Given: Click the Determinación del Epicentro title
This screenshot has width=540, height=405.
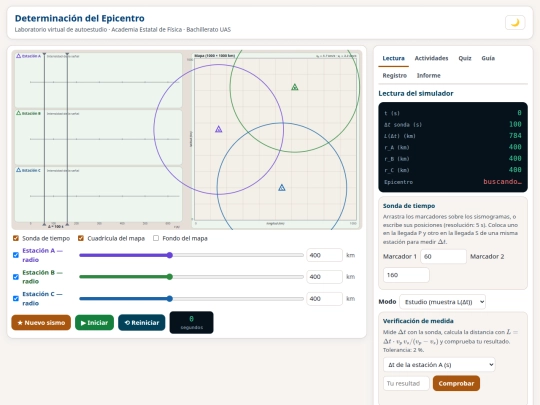Looking at the screenshot, I should click(80, 18).
